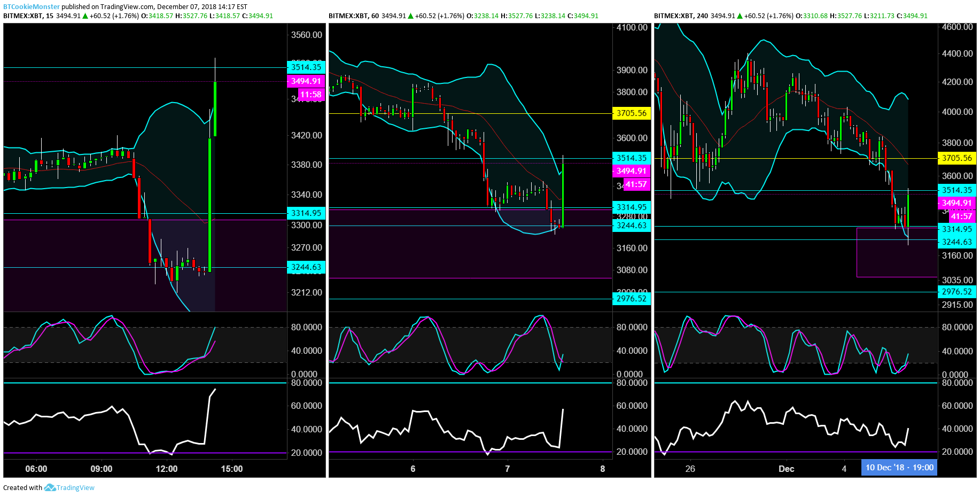This screenshot has width=980, height=497.
Task: Click the blue 10 Dec '18 - 19:00 date label
Action: pos(899,468)
